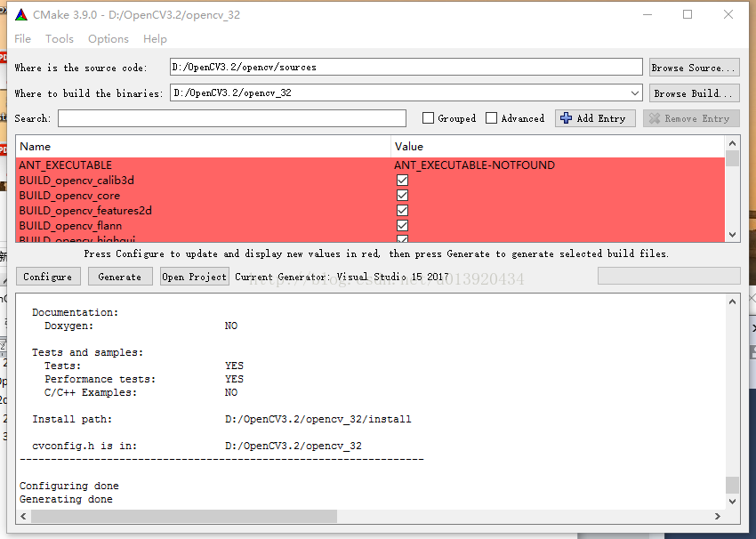The height and width of the screenshot is (539, 756).
Task: Click the ANT_EXECUTABLE-NOTFOUND value
Action: (474, 165)
